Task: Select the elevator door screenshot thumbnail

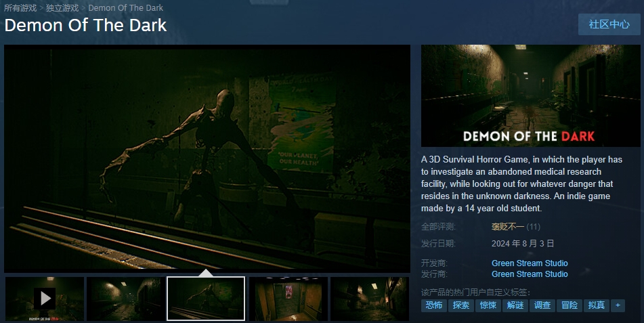Action: [x=288, y=299]
